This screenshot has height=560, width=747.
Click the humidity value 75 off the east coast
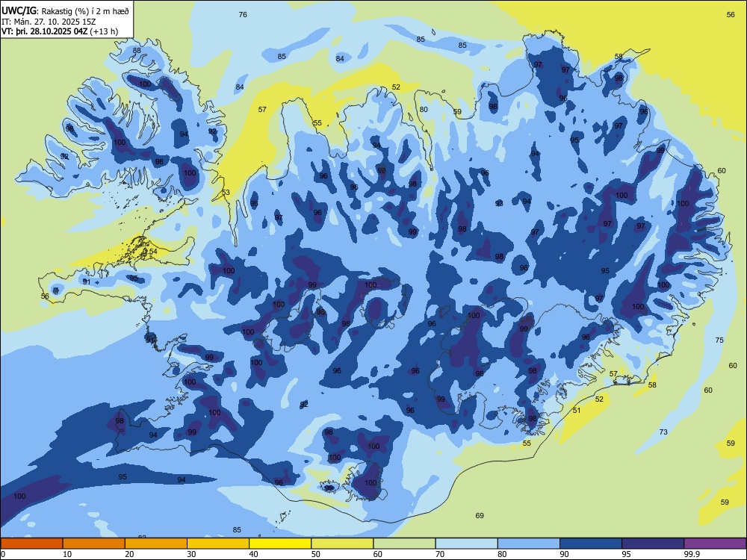tap(719, 340)
